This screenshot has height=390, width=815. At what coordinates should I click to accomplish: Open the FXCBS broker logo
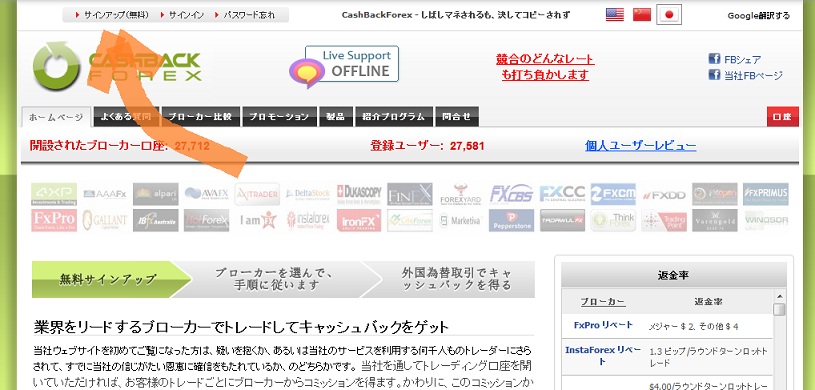coord(511,194)
